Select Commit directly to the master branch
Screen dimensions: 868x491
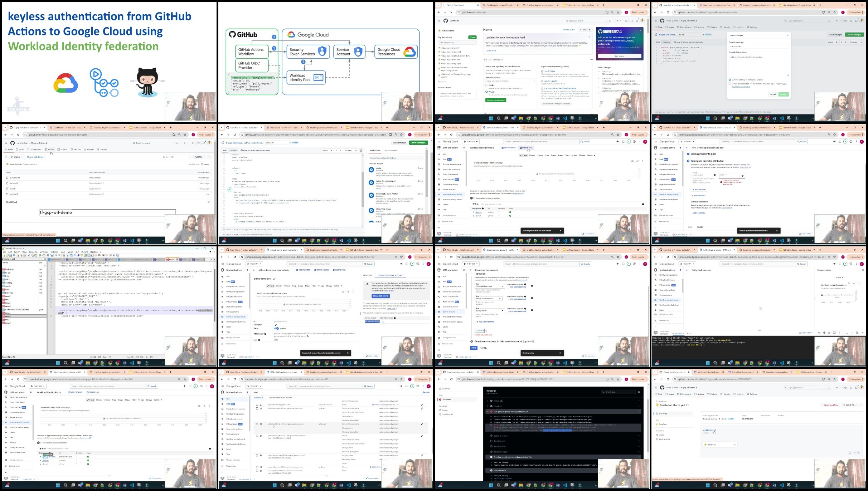[730, 79]
